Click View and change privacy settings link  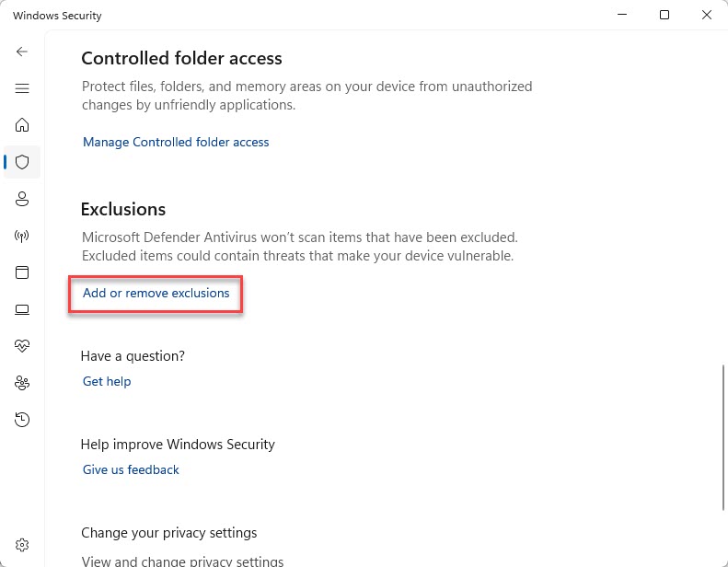[x=182, y=561]
